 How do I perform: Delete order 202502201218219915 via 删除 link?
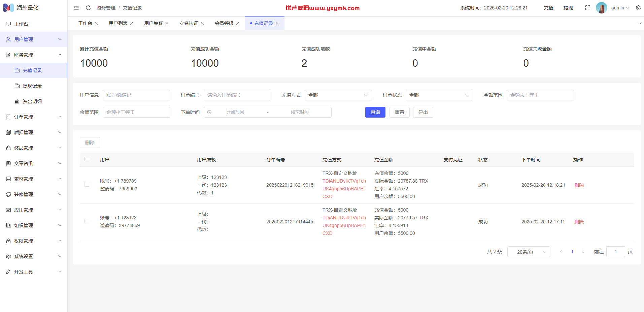point(579,185)
